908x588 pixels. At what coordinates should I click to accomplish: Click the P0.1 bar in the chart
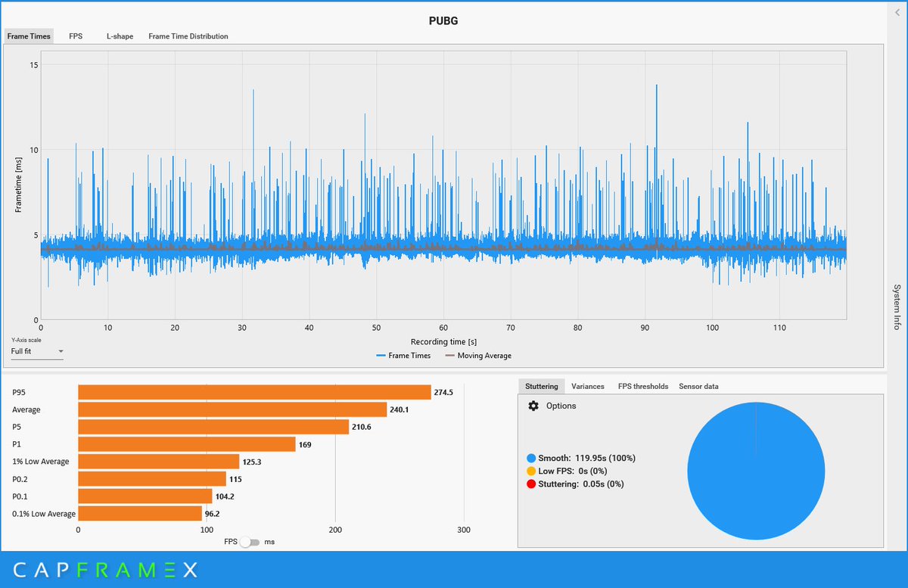click(x=145, y=496)
